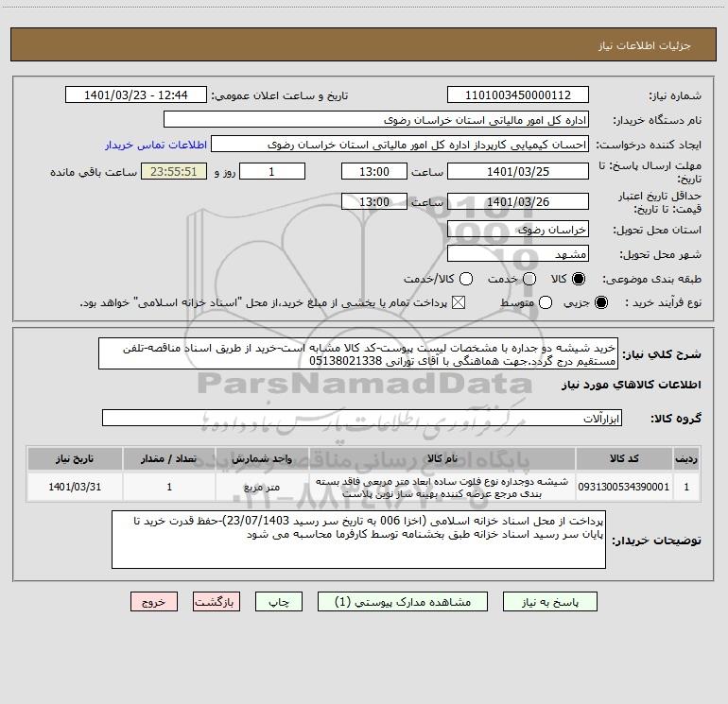Click the بازگشت back button
Viewport: 728px width, 704px height.
[217, 602]
